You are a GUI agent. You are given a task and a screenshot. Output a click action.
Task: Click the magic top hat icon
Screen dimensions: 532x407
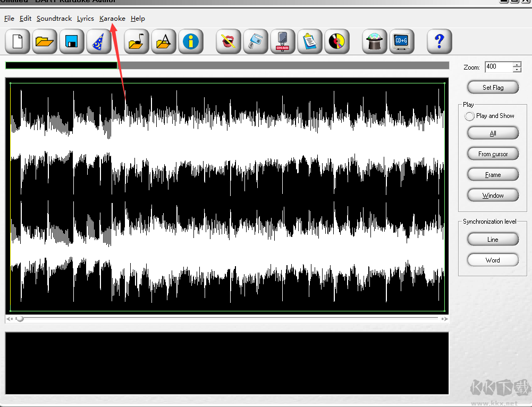(375, 41)
